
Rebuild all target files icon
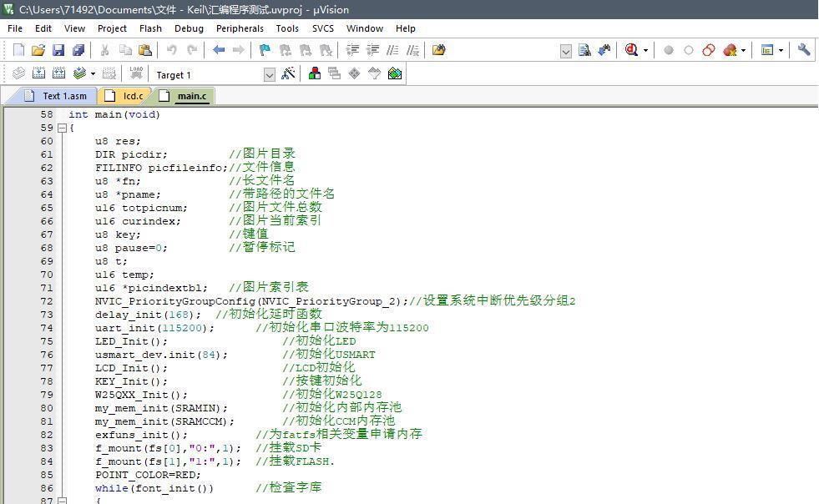pyautogui.click(x=58, y=73)
